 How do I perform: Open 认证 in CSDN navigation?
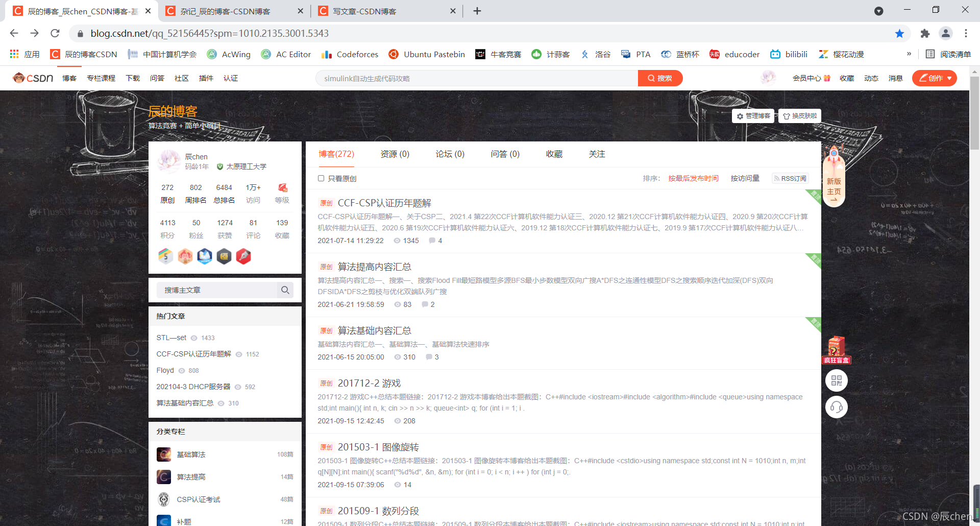point(231,78)
